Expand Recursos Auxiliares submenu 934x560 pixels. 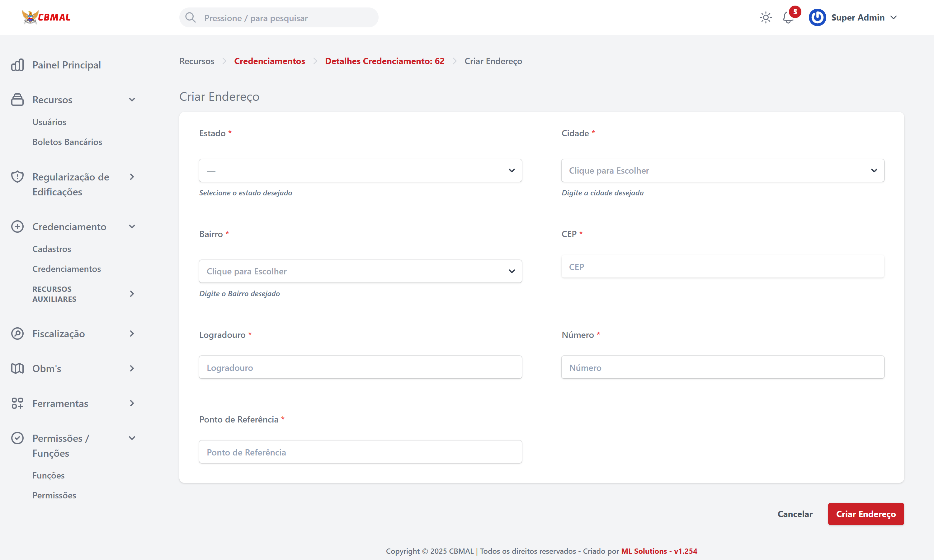coord(132,294)
